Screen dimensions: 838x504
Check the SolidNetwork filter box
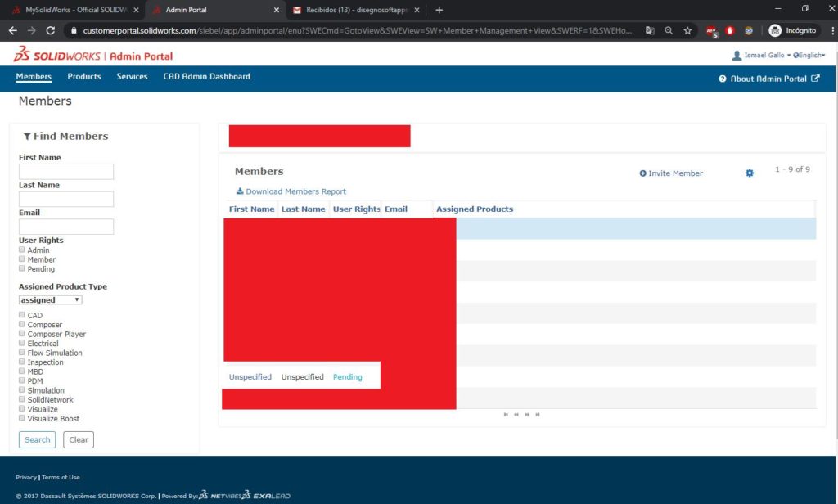(x=22, y=399)
